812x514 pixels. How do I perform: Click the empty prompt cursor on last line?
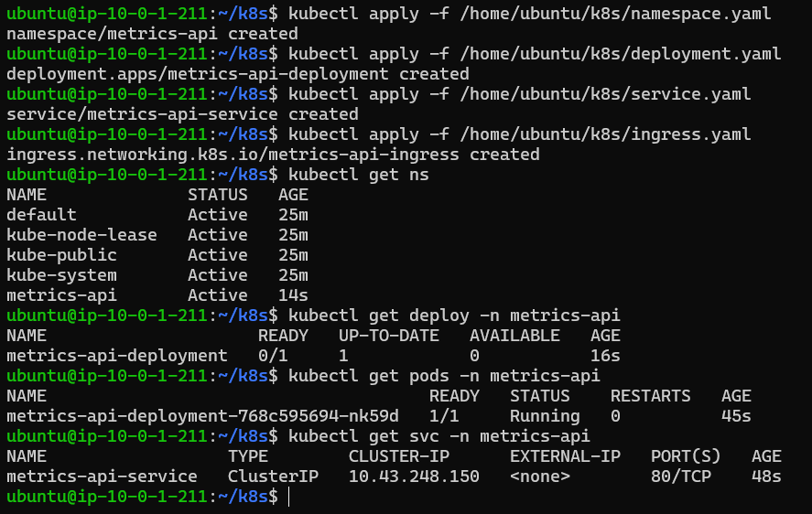coord(288,497)
